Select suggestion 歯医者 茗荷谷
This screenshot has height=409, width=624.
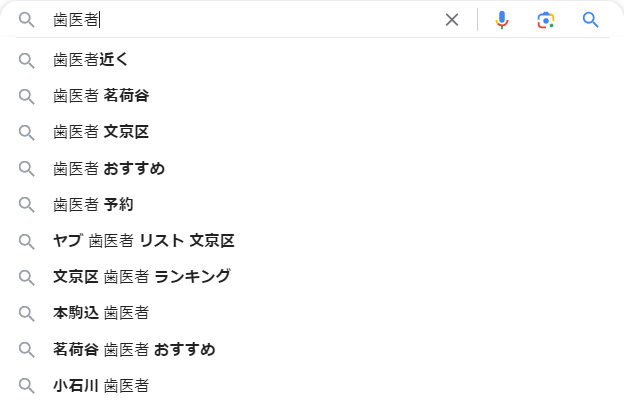(x=312, y=96)
